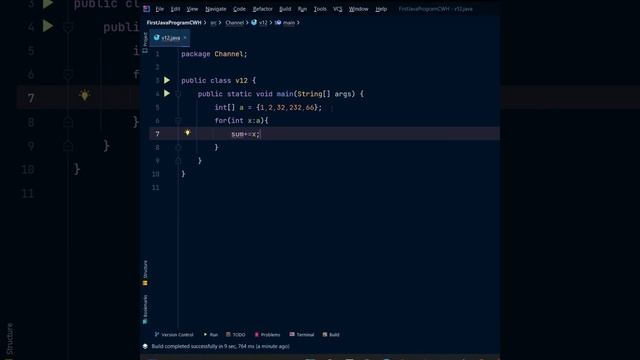Open the Version Control tool window
Viewport: 640px width, 360px height.
tap(174, 335)
